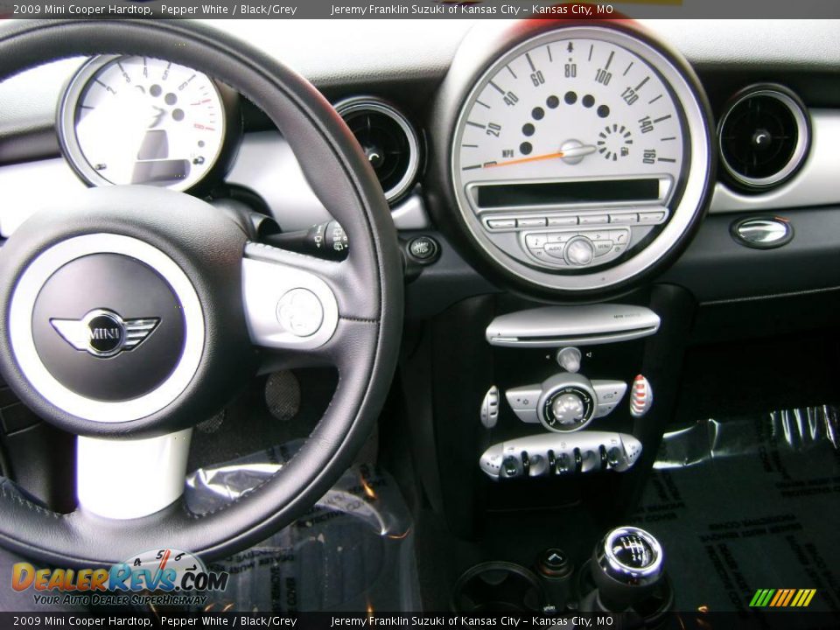Toggle the air recirculation button

(610, 395)
